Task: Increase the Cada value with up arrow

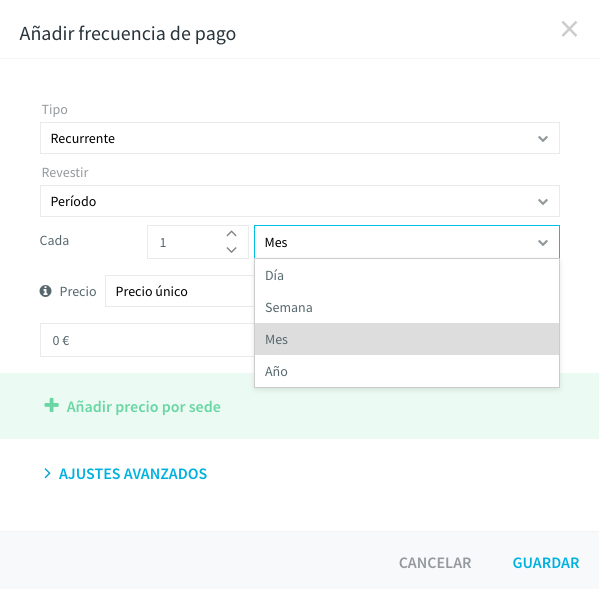Action: 232,234
